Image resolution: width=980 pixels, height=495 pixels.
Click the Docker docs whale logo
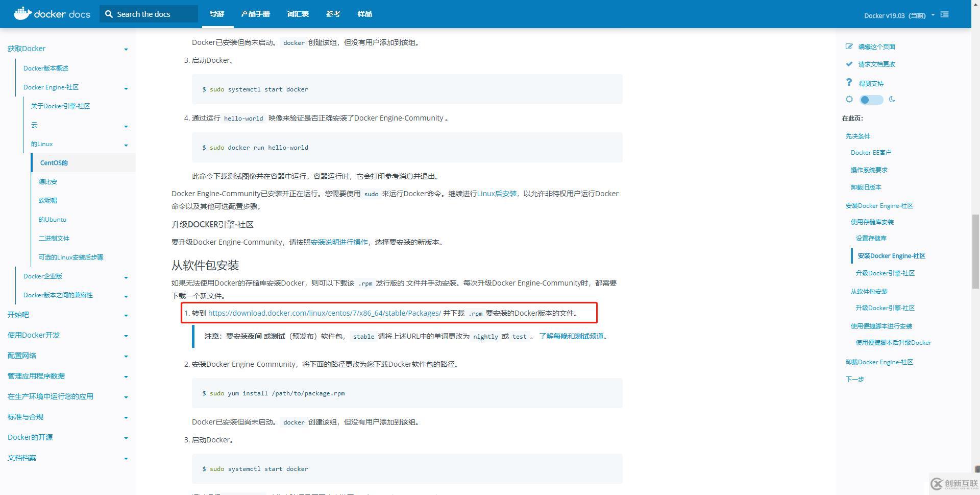[x=52, y=14]
